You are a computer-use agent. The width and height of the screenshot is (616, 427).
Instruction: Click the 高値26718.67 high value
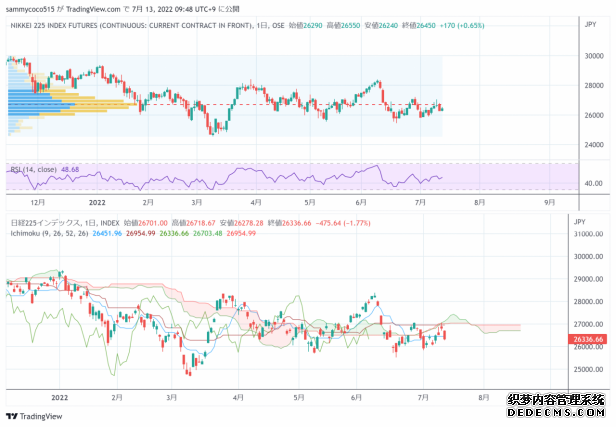click(x=194, y=223)
